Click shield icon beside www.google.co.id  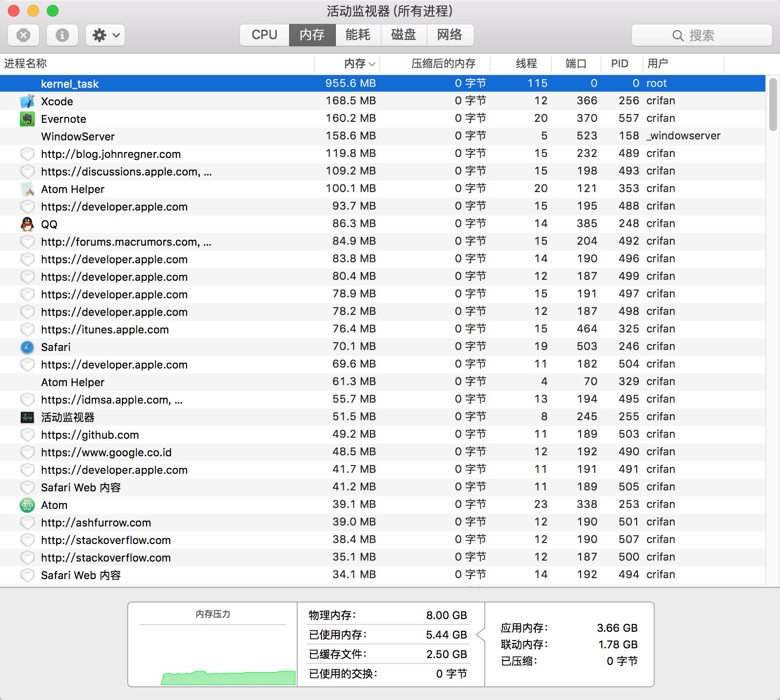pos(27,452)
